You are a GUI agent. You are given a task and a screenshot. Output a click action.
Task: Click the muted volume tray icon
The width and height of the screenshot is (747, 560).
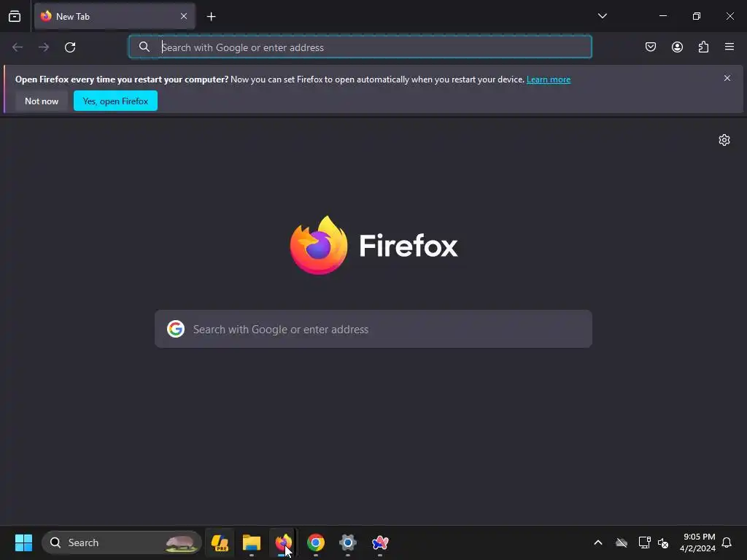(x=663, y=542)
